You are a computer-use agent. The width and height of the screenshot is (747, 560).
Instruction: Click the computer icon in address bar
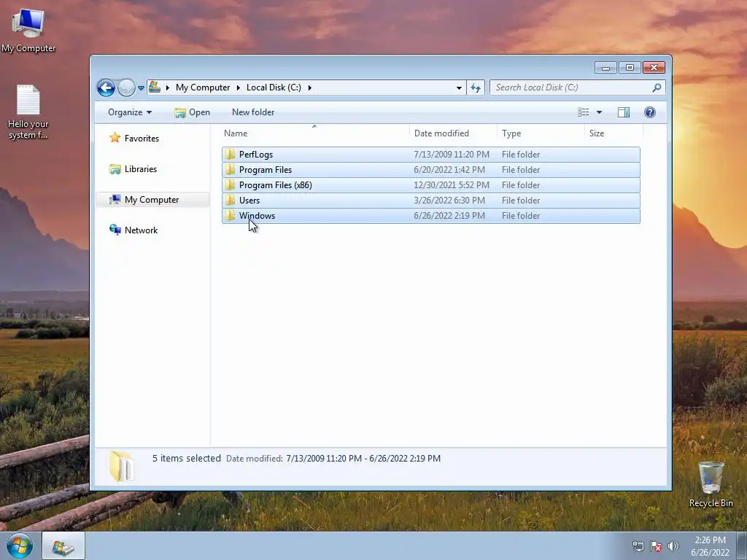coord(155,87)
